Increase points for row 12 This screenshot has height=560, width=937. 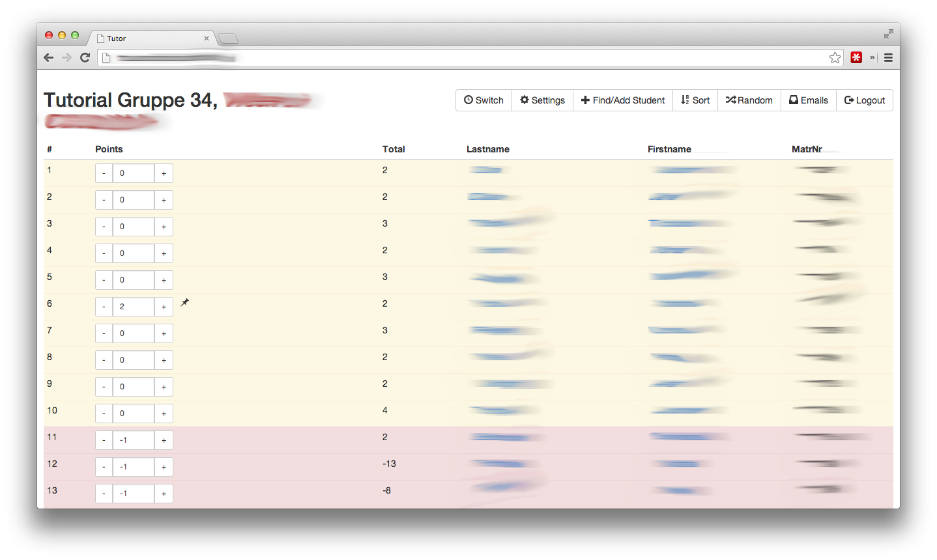click(164, 467)
